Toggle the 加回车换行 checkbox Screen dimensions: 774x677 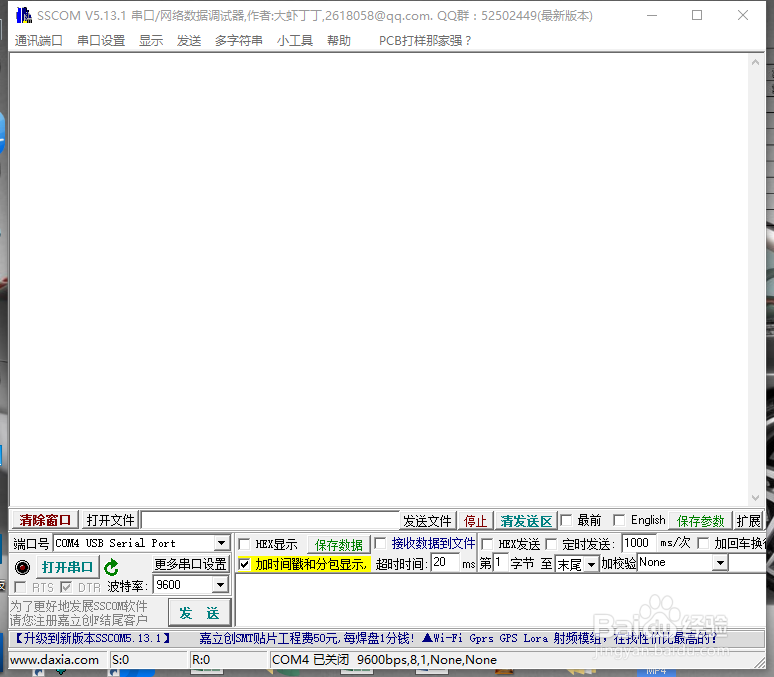[703, 544]
